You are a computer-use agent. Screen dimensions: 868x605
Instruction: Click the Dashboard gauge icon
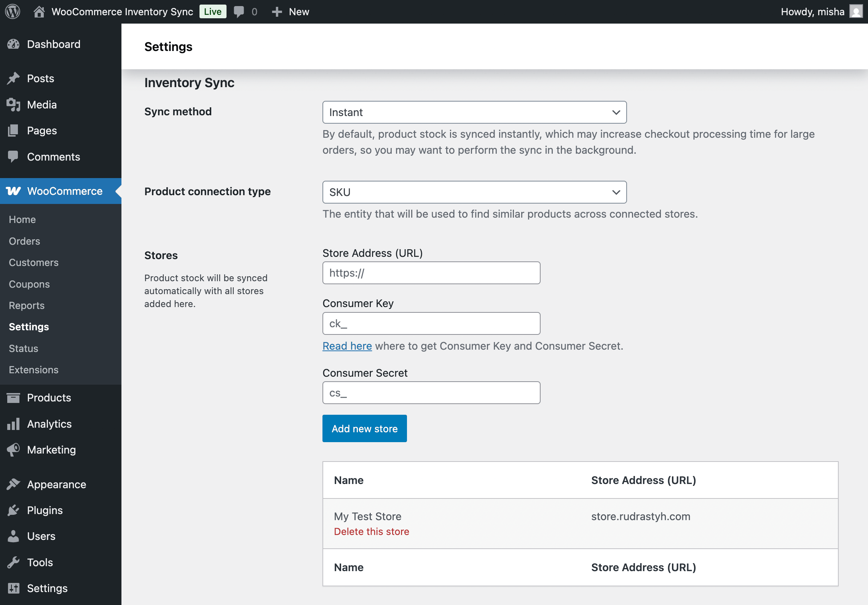pyautogui.click(x=13, y=44)
